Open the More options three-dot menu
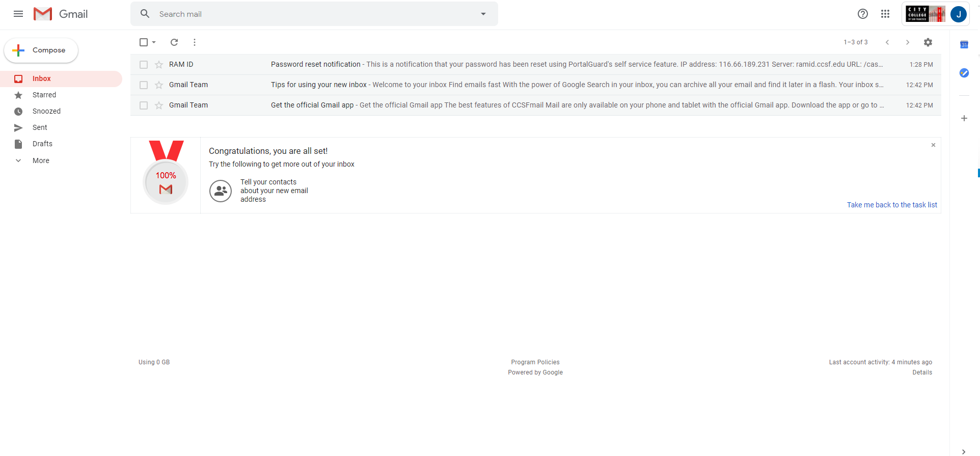Screen dimensions: 980x456 [x=195, y=42]
